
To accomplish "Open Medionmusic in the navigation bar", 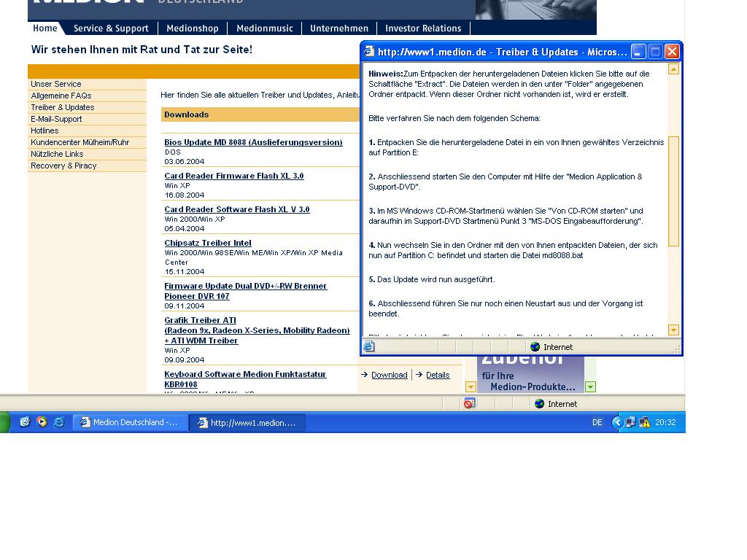I will point(265,28).
